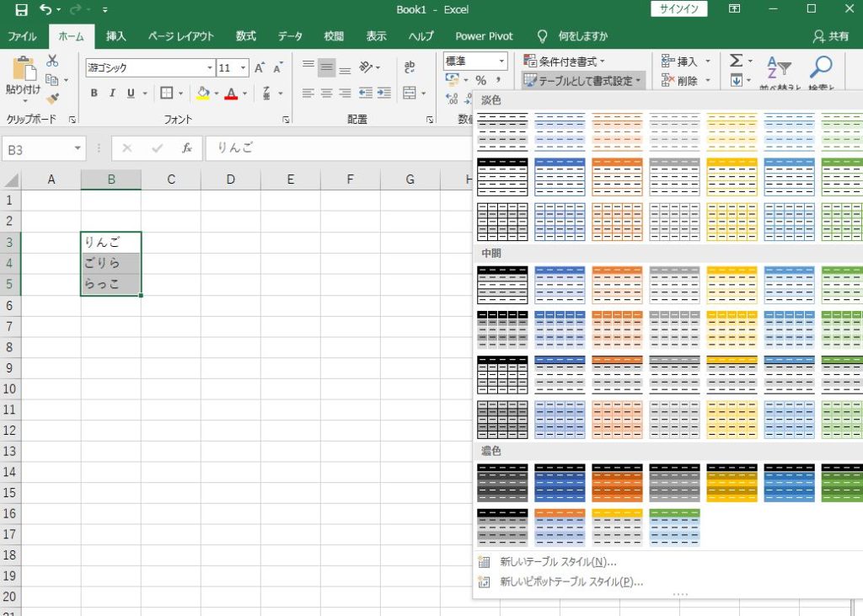Expand the font size dropdown
Image resolution: width=863 pixels, height=616 pixels.
[x=244, y=68]
